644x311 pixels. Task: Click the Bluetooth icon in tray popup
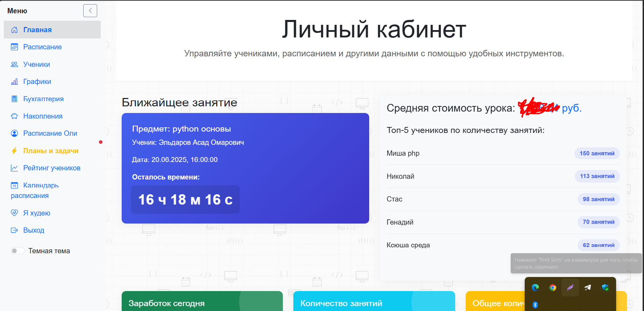[535, 305]
